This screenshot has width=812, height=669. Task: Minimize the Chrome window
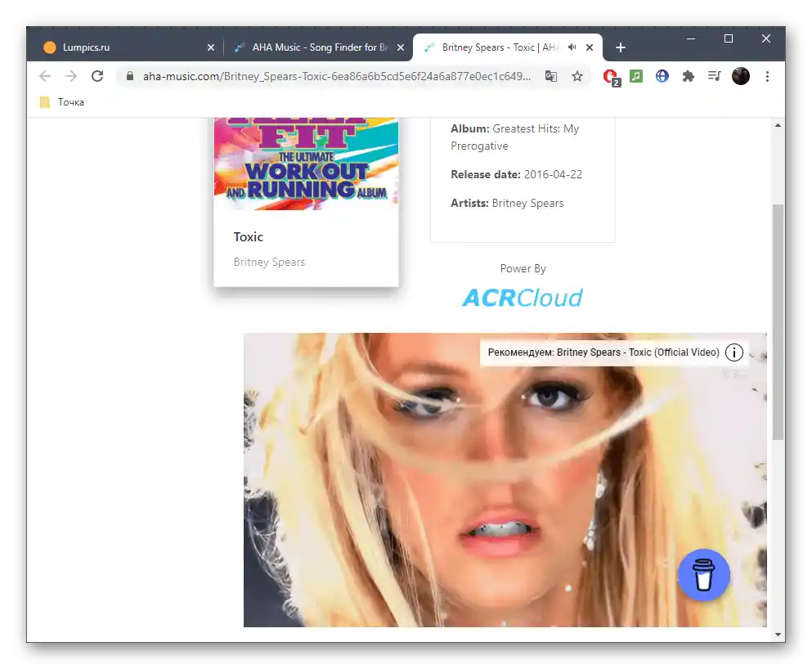coord(690,38)
